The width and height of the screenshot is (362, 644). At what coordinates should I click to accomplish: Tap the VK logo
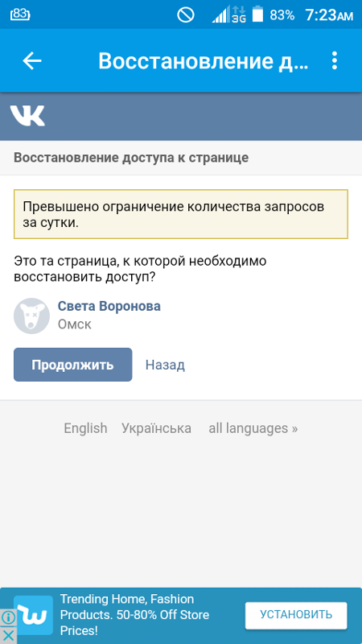coord(27,115)
